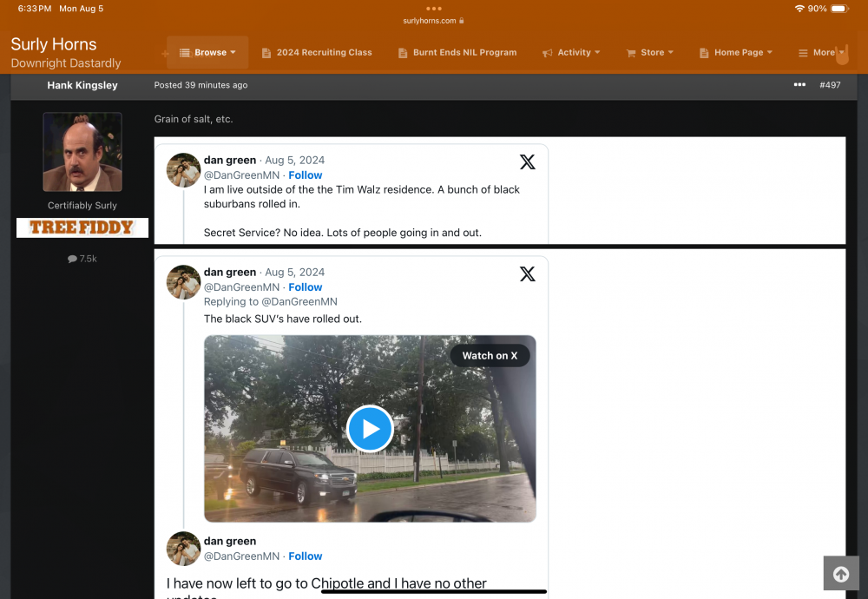Open Hank Kingsley username profile link

pyautogui.click(x=82, y=85)
